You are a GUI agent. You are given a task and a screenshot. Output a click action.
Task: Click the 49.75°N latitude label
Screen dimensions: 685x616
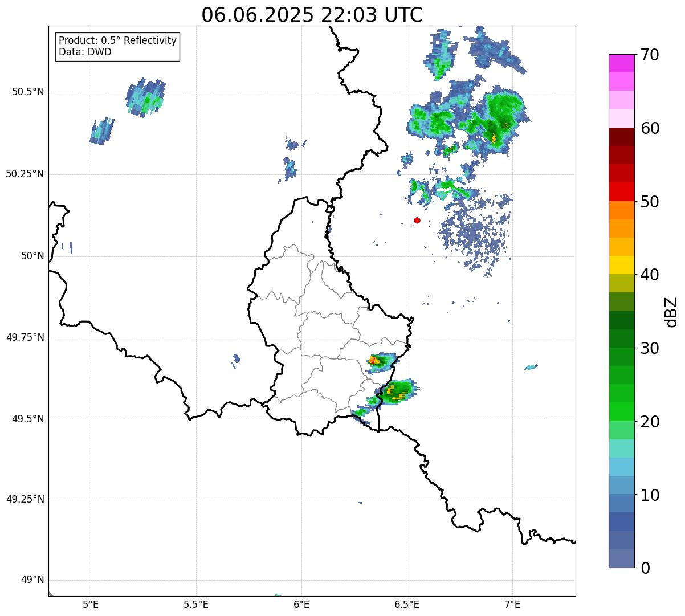pos(25,337)
